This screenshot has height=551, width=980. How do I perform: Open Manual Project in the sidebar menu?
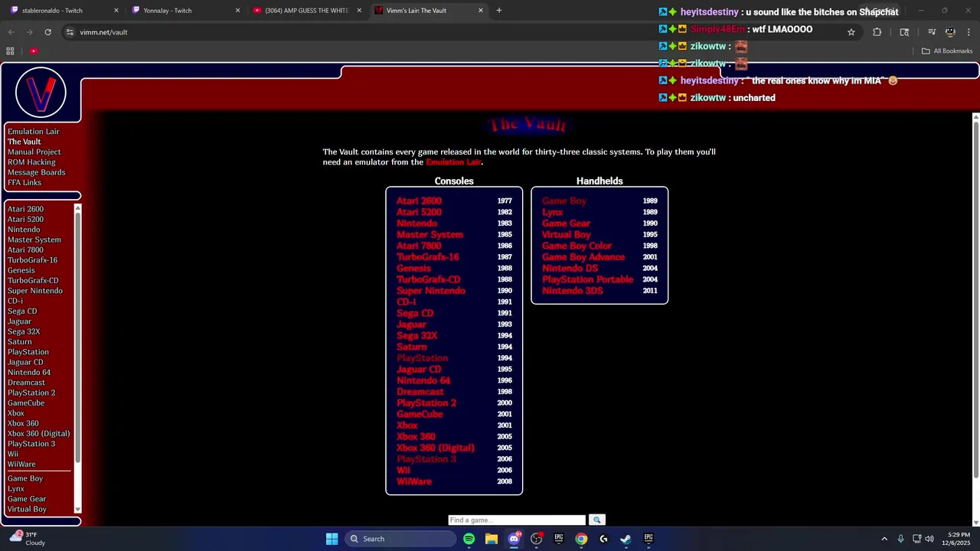coord(34,152)
